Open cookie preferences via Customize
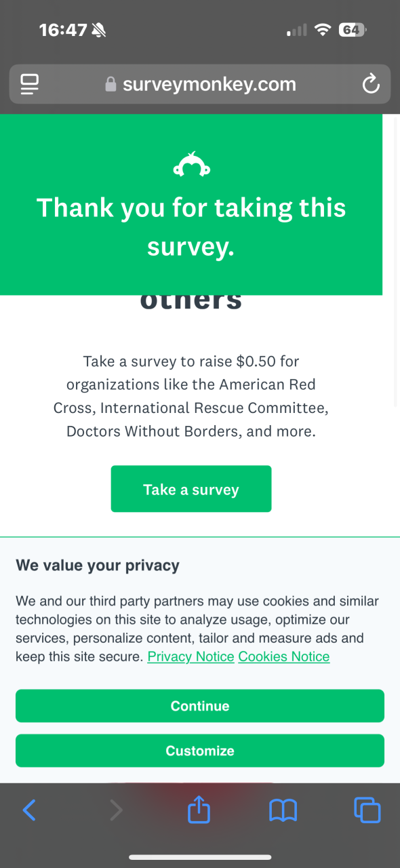The height and width of the screenshot is (868, 400). (200, 751)
